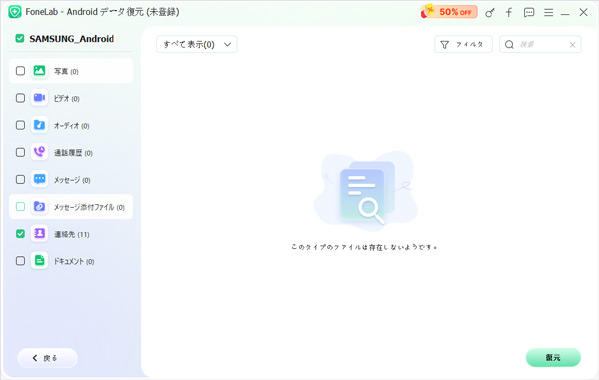Open the 50% OFF promotion badge
Image resolution: width=599 pixels, height=380 pixels.
[449, 12]
